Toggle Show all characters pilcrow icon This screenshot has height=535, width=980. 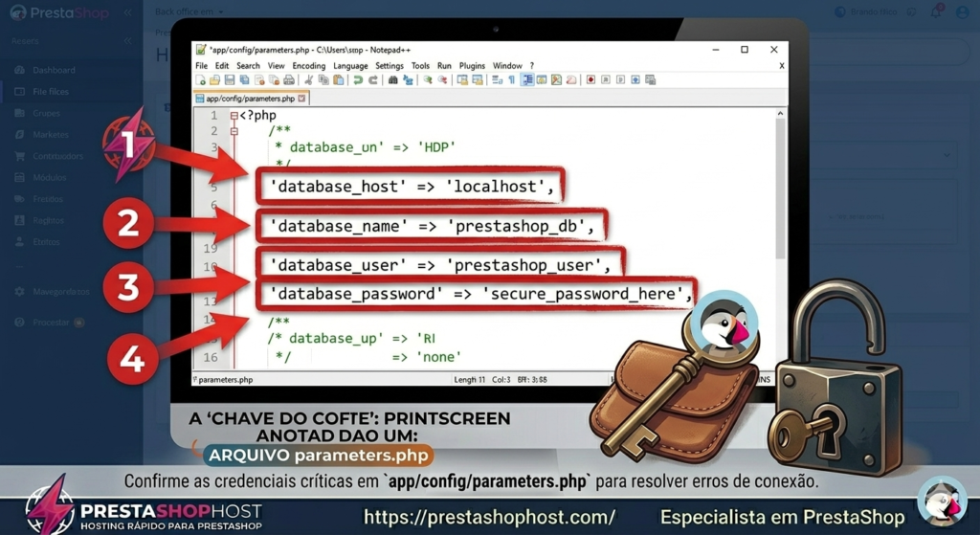[x=512, y=80]
